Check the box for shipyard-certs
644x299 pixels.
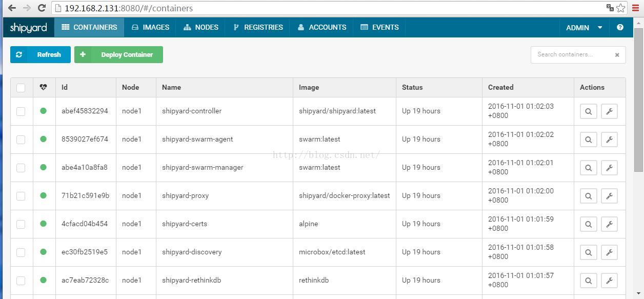[21, 224]
